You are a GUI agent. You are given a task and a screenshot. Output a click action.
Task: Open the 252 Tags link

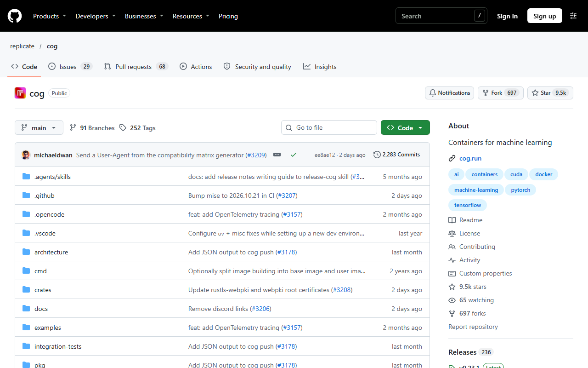tap(137, 128)
